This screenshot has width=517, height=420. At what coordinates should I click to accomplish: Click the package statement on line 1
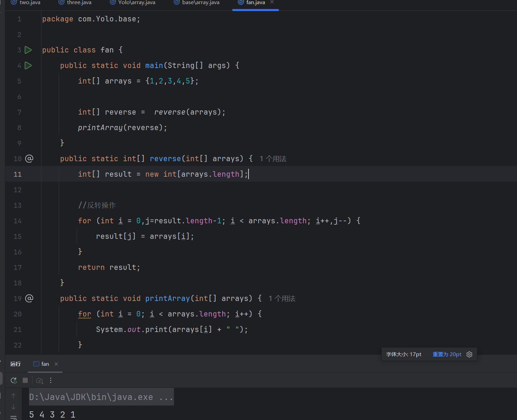91,19
